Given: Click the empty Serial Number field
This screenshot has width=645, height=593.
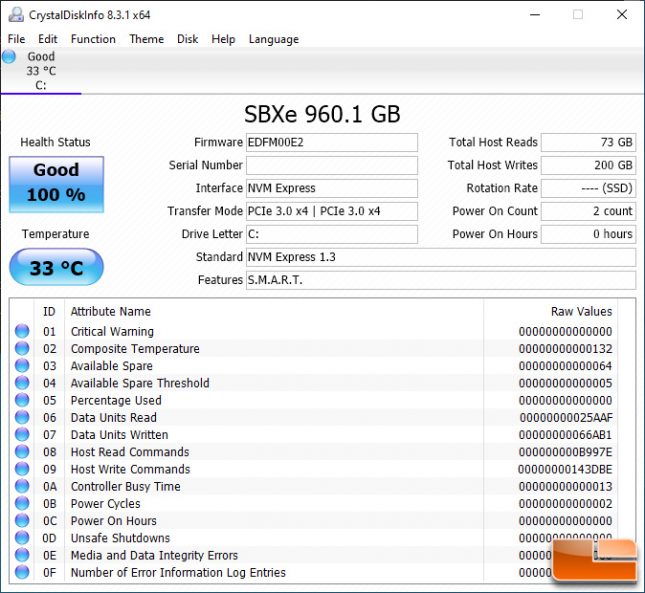Looking at the screenshot, I should coord(332,165).
